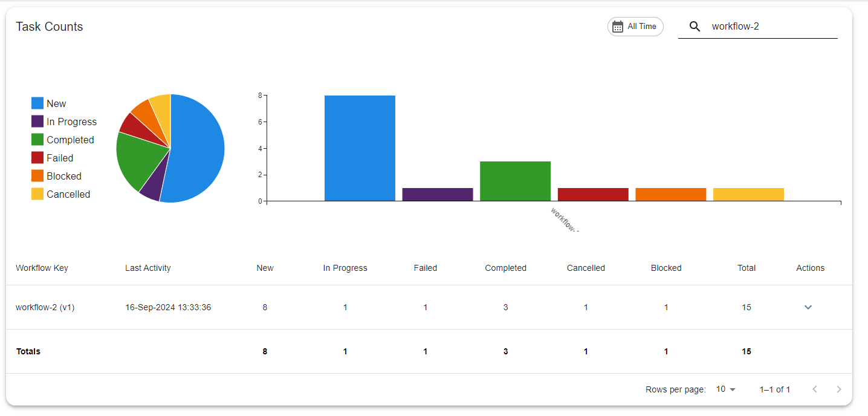Click the In Progress column header
Viewport: 868px width, 416px height.
tap(345, 268)
